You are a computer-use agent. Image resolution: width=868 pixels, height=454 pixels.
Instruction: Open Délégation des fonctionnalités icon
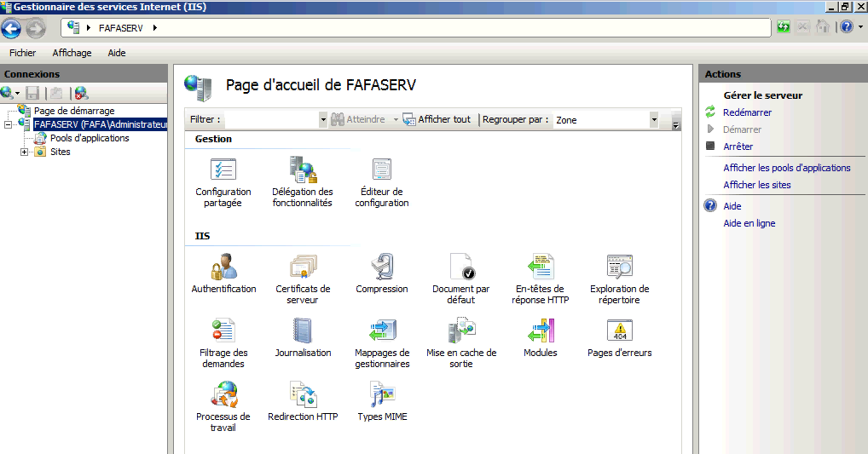(x=302, y=182)
